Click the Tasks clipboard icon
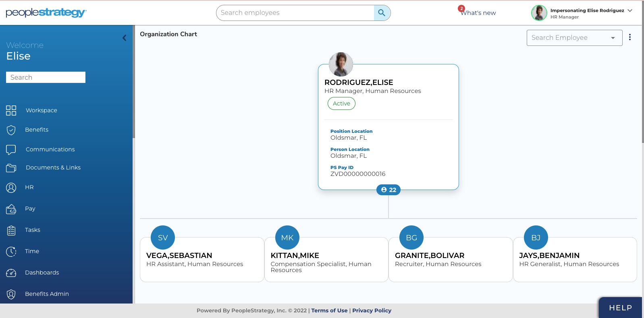644x318 pixels. click(x=11, y=230)
